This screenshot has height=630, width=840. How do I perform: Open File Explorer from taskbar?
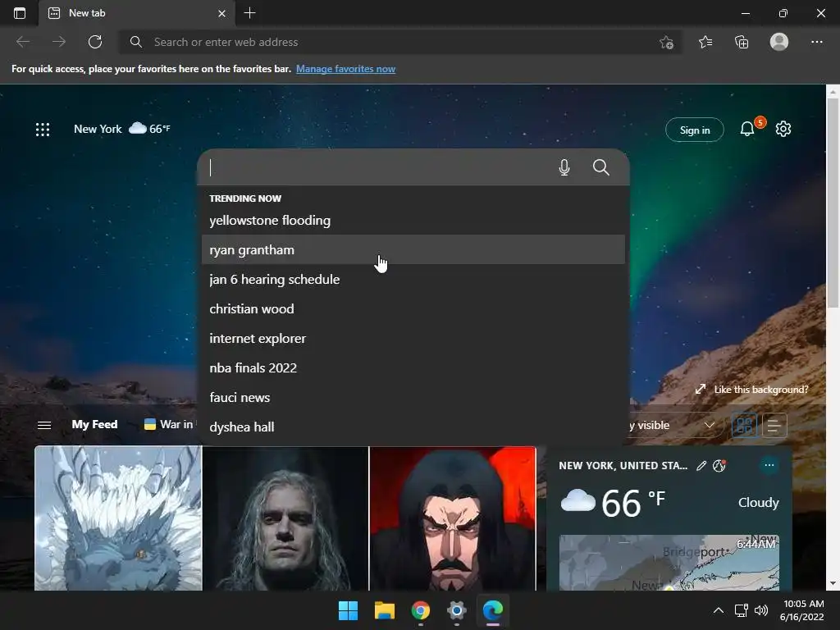pyautogui.click(x=384, y=610)
